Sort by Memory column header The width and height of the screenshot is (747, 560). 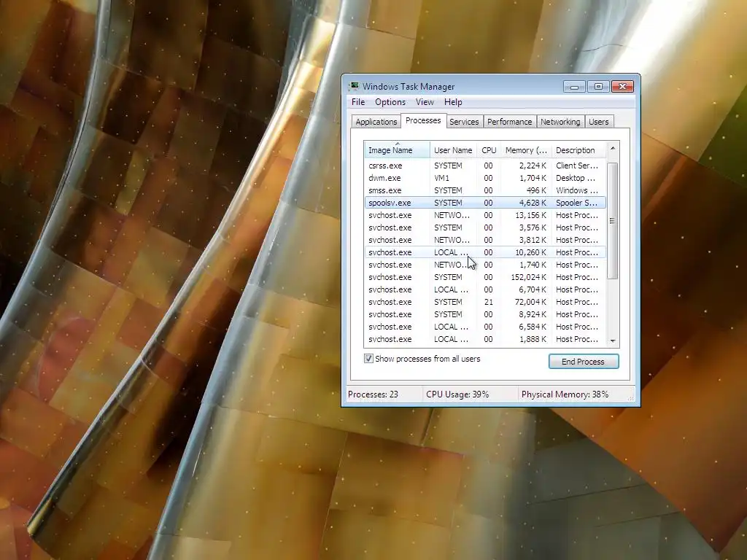click(x=526, y=150)
